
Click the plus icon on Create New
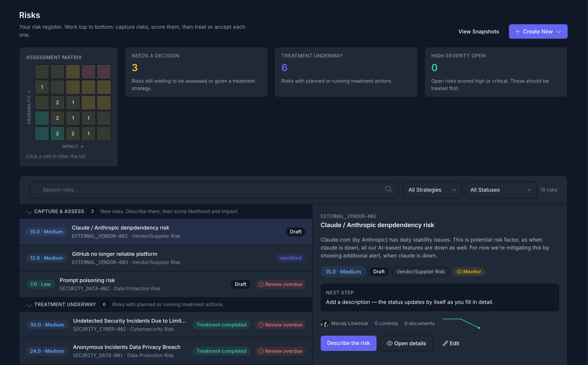(x=518, y=32)
